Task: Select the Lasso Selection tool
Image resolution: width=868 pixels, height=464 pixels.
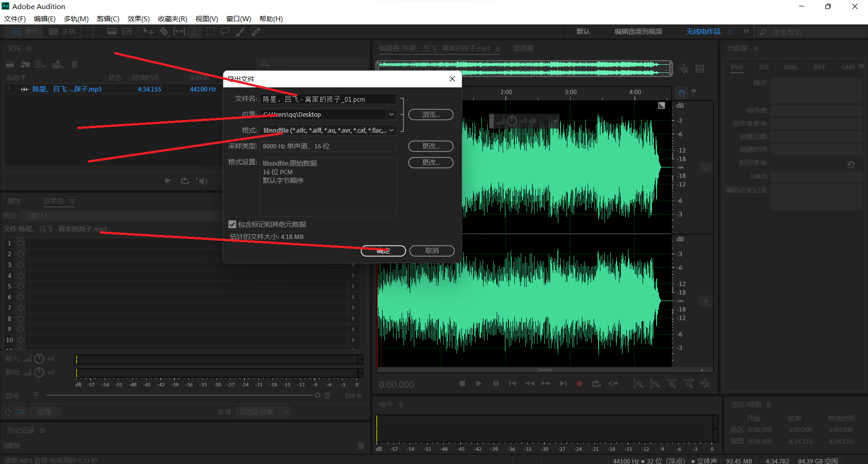Action: pyautogui.click(x=225, y=31)
